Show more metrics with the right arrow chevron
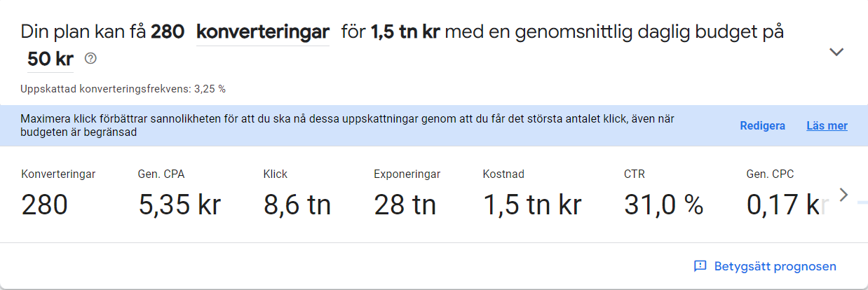Image resolution: width=868 pixels, height=290 pixels. [843, 195]
